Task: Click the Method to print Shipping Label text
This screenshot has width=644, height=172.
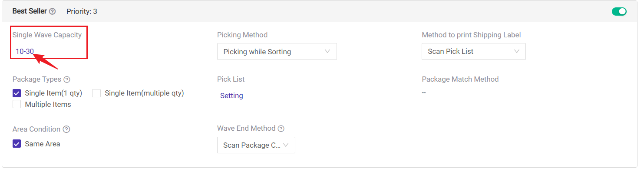Action: (x=471, y=35)
